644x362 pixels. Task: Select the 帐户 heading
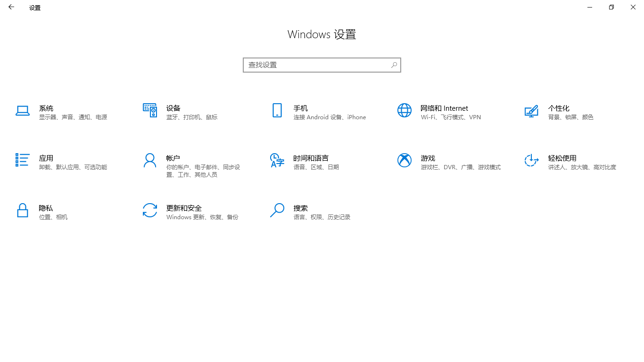(173, 158)
